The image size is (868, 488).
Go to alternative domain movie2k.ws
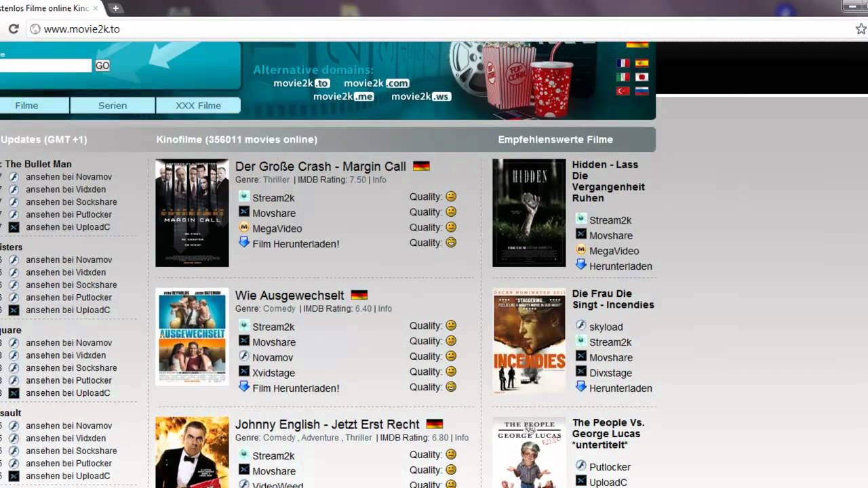pyautogui.click(x=421, y=96)
